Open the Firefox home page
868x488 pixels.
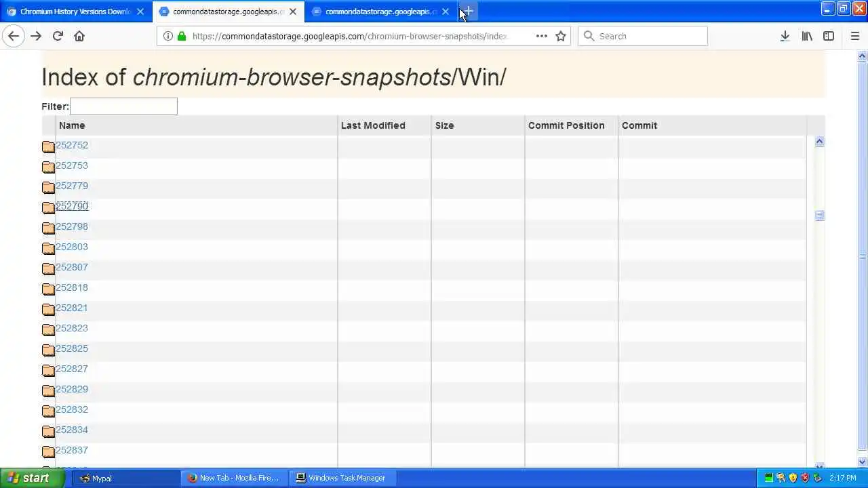[79, 36]
